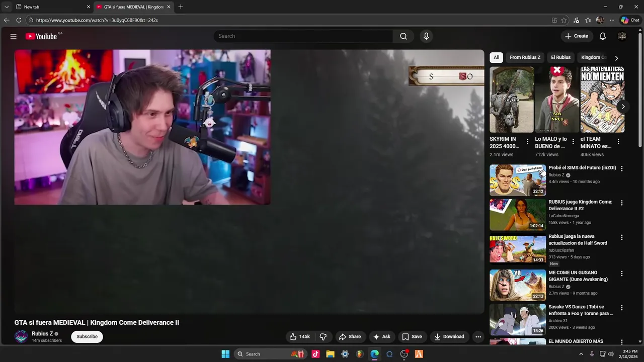Screen dimensions: 644x362
Task: Show next Shorts with right arrow
Action: coord(623,107)
